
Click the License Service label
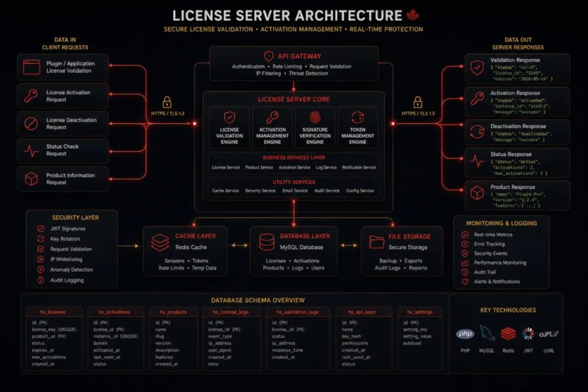coord(226,167)
